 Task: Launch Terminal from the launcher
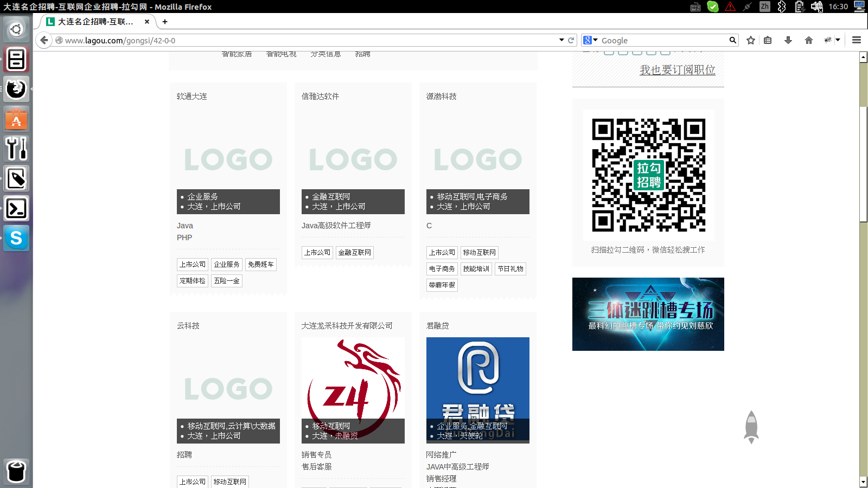16,208
